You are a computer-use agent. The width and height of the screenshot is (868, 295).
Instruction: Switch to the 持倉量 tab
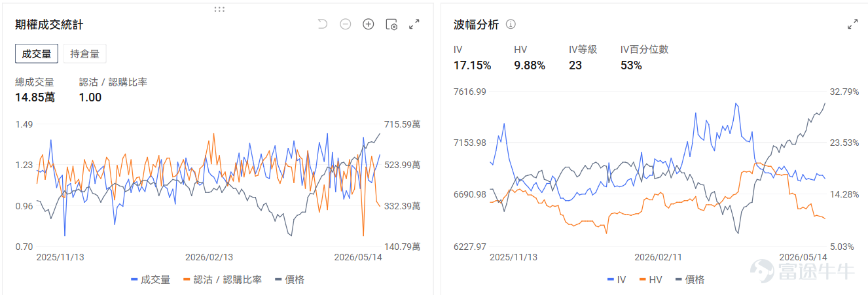[x=84, y=54]
